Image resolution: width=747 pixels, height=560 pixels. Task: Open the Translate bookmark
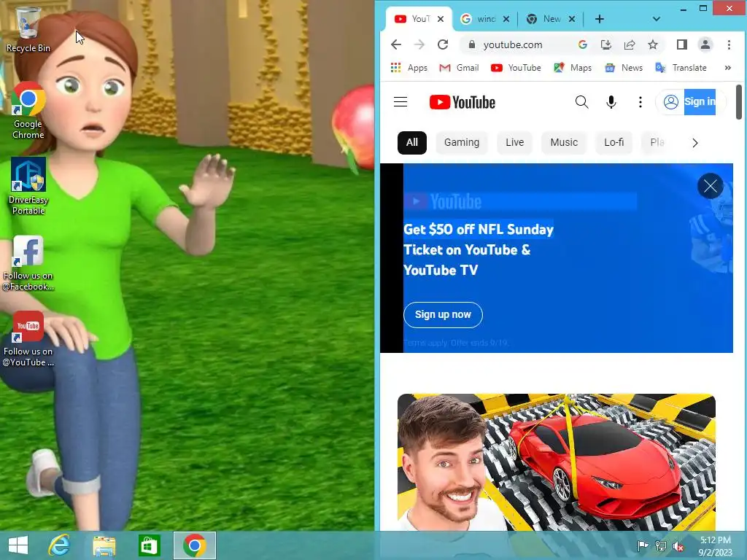tap(681, 68)
